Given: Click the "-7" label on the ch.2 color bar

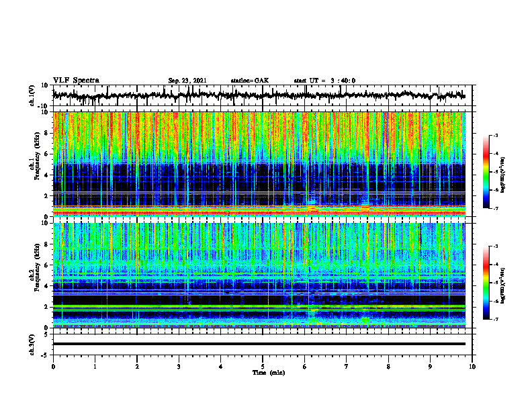Looking at the screenshot, I should point(495,319).
